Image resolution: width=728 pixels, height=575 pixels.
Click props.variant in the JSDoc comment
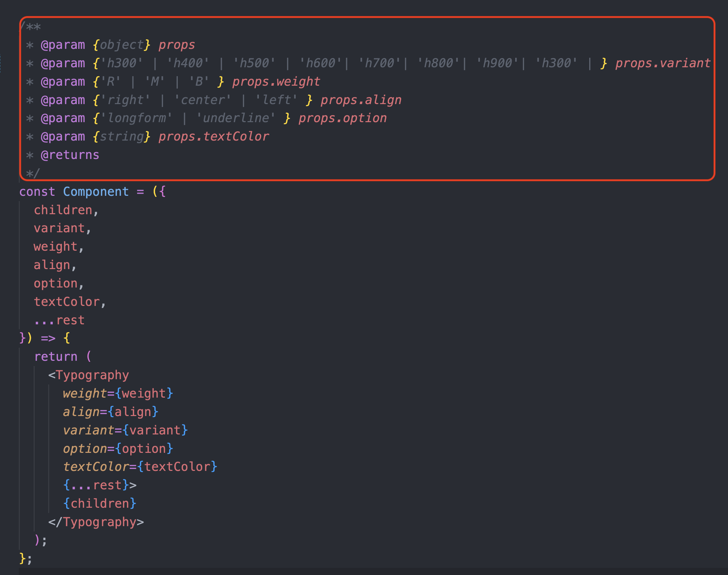point(662,63)
